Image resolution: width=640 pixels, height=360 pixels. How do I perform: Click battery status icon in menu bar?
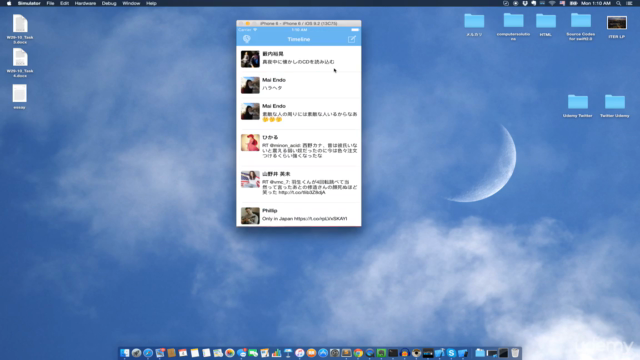coord(573,3)
